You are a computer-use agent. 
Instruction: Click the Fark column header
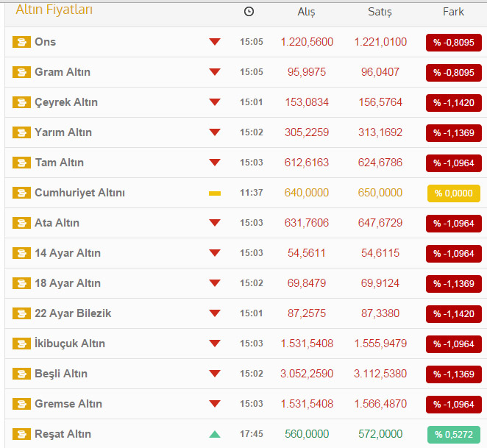453,12
